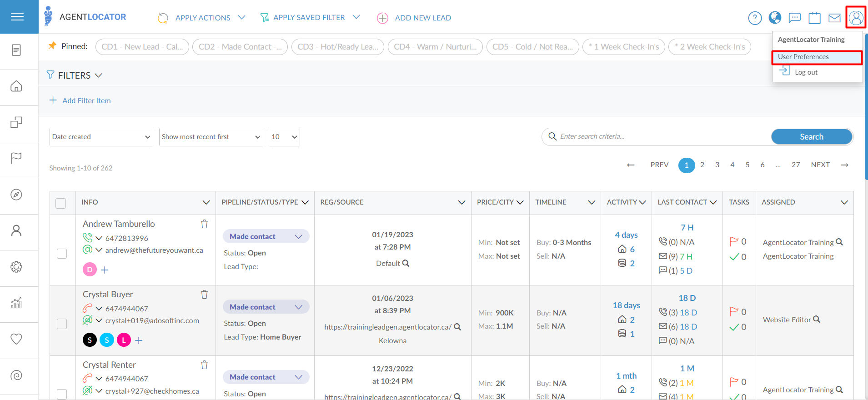Select pinned filter CD2 - Made Contact
This screenshot has height=400, width=868.
pos(240,47)
